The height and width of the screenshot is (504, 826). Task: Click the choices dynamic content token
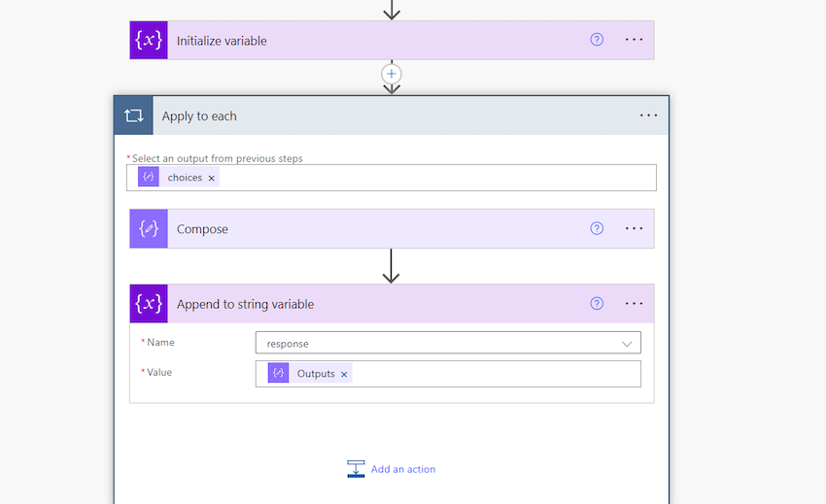point(184,178)
